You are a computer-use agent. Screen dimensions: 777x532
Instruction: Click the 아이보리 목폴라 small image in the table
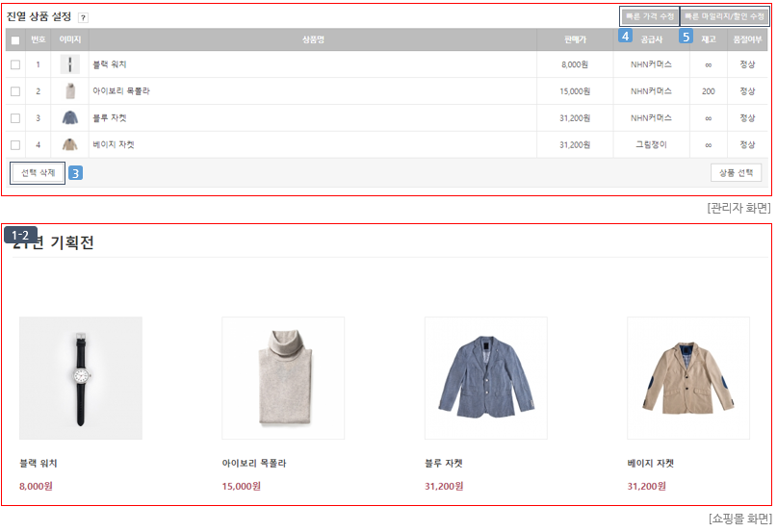tap(70, 91)
